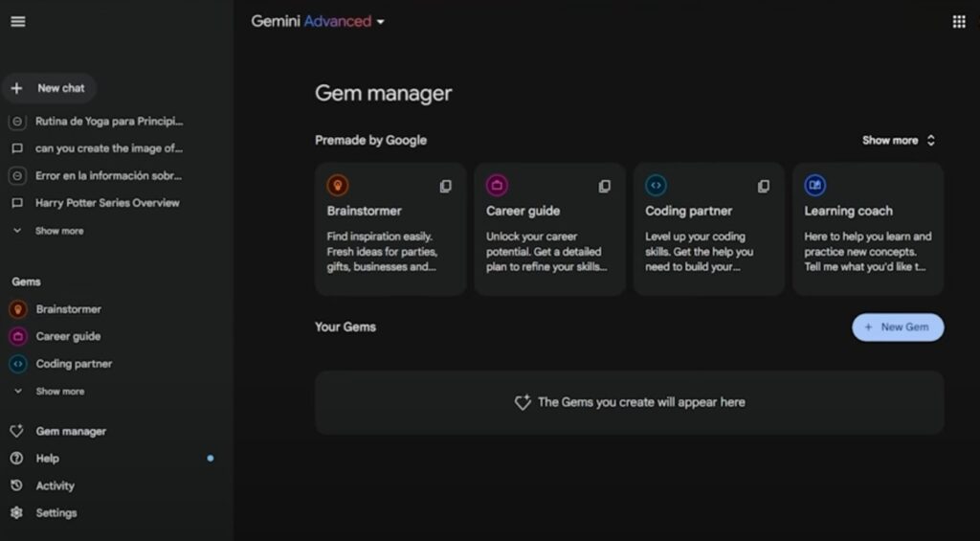Viewport: 980px width, 541px height.
Task: Open the Settings menu item
Action: click(56, 513)
